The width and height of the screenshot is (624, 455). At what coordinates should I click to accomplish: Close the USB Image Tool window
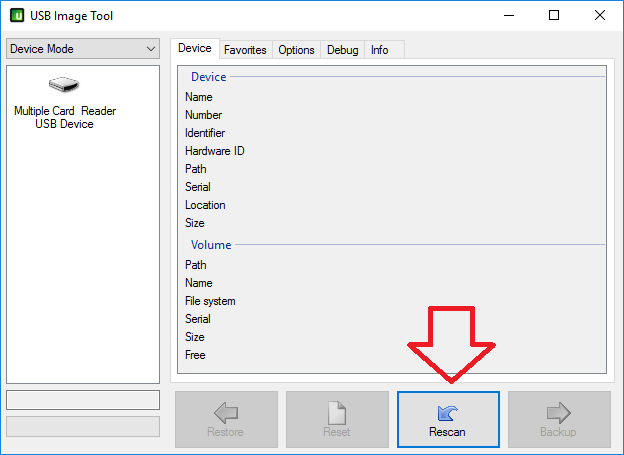(x=600, y=16)
